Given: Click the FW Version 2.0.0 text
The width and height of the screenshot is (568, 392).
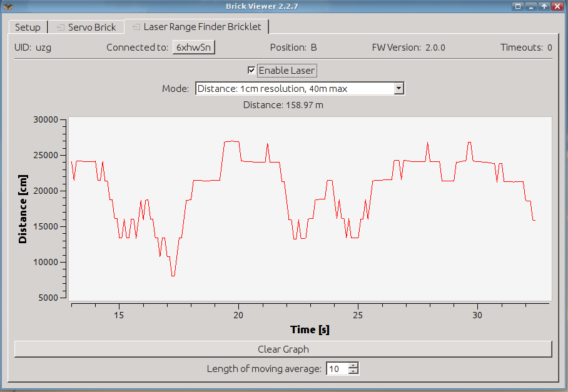Looking at the screenshot, I should [x=408, y=48].
